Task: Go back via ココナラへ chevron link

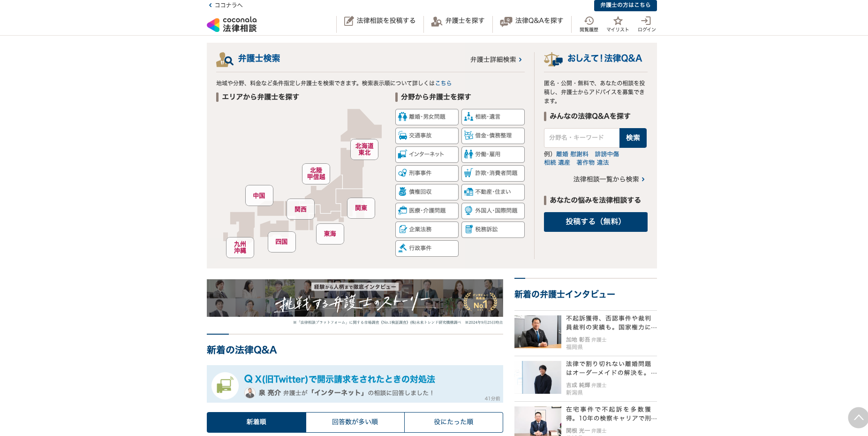Action: [x=226, y=5]
